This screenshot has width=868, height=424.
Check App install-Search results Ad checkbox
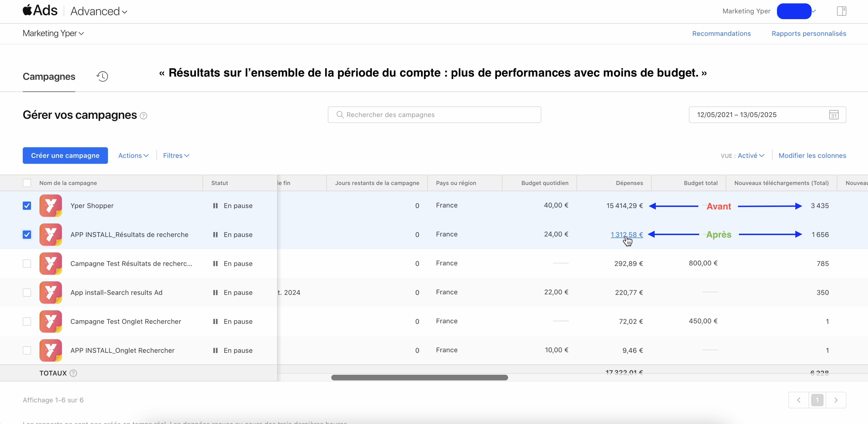(27, 293)
